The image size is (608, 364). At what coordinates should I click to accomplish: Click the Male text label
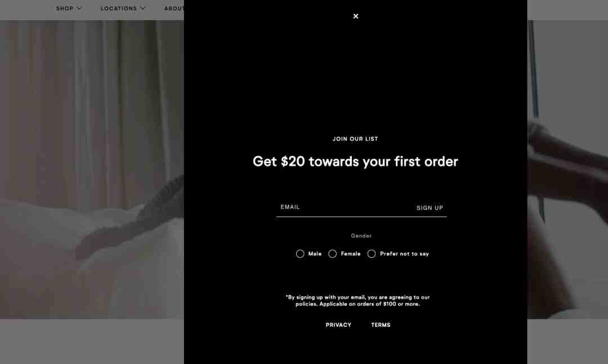tap(315, 254)
